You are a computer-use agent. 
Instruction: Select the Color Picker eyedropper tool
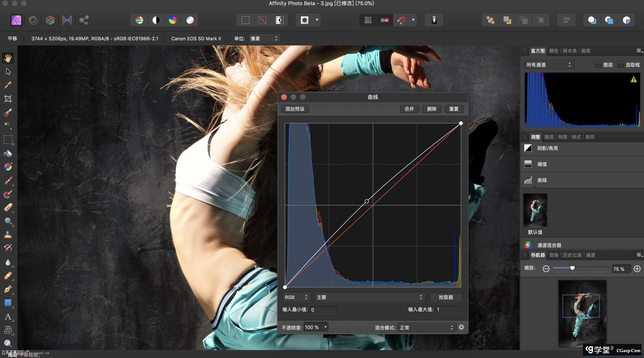pos(8,85)
